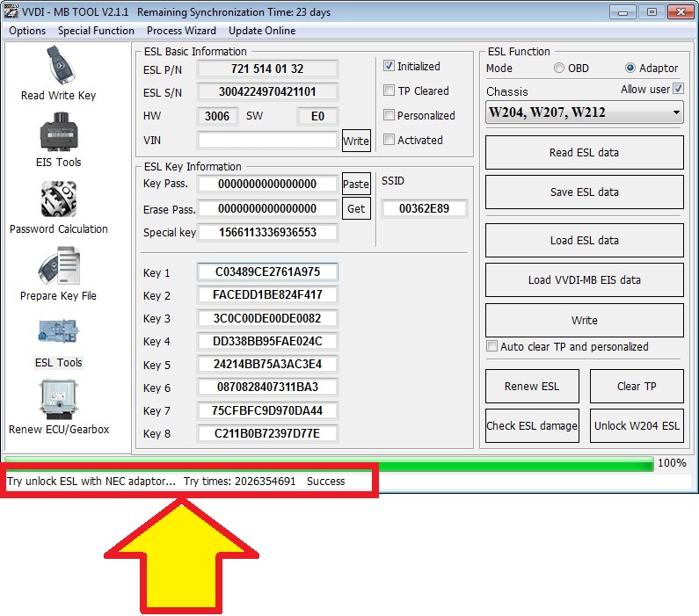
Task: Click the HW field showing 3006
Action: [x=217, y=116]
